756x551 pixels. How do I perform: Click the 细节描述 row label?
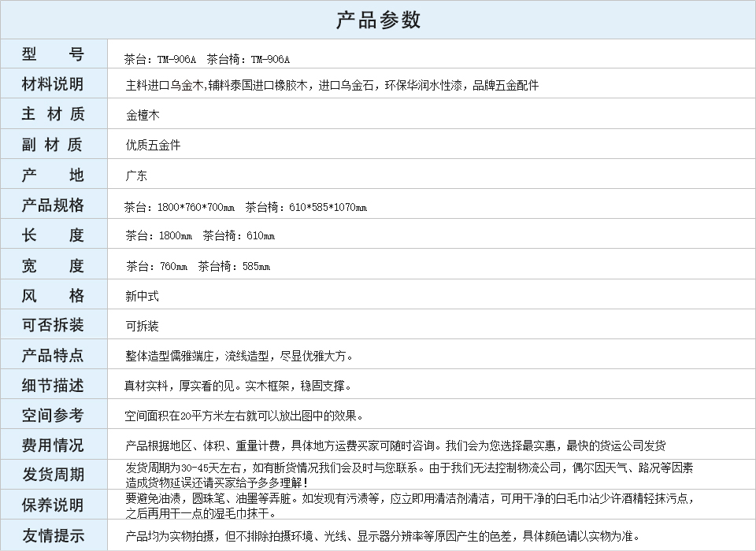[x=53, y=386]
